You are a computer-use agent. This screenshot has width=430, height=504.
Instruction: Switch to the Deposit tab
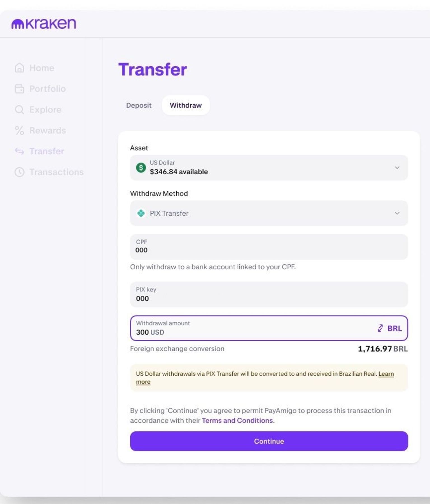(x=139, y=105)
